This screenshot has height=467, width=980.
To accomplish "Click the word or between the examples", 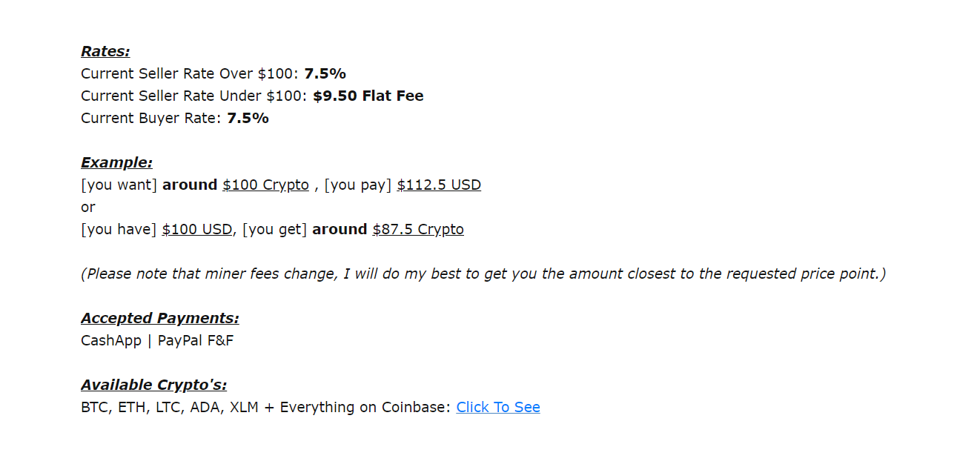I will pyautogui.click(x=88, y=208).
